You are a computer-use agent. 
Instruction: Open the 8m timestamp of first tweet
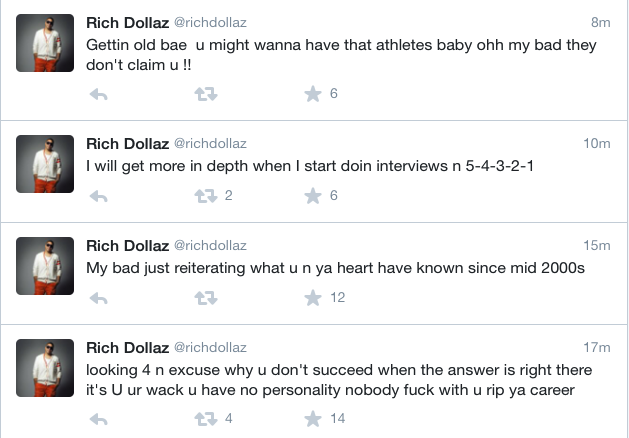click(x=600, y=22)
